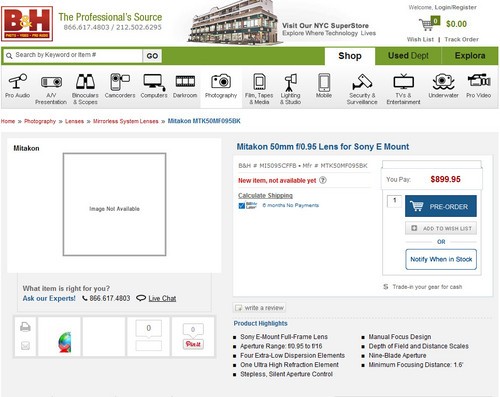Open the shopping cart icon
The image size is (500, 397).
[429, 24]
